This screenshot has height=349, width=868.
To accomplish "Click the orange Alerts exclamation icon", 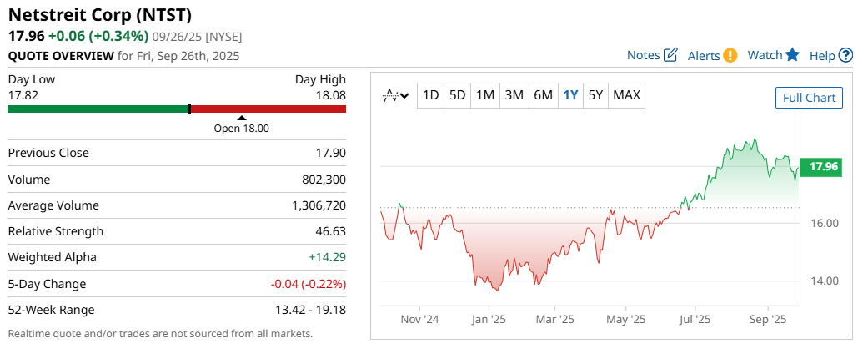I will [x=730, y=55].
